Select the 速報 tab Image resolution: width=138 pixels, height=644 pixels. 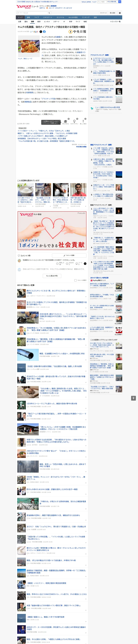tap(28, 17)
